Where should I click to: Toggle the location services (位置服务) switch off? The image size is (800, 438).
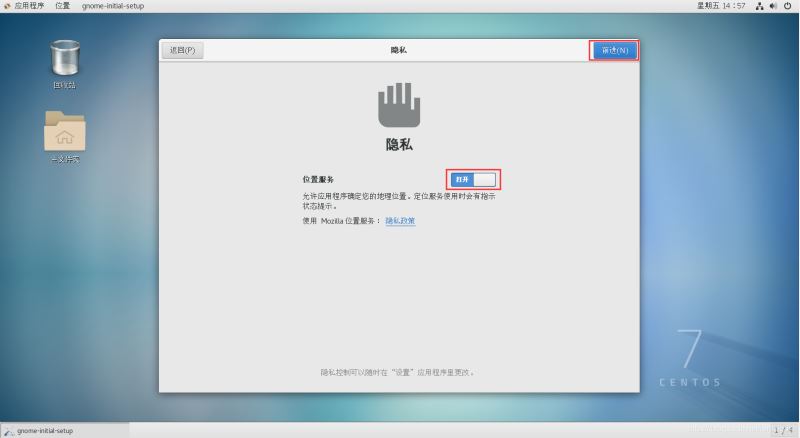(473, 179)
